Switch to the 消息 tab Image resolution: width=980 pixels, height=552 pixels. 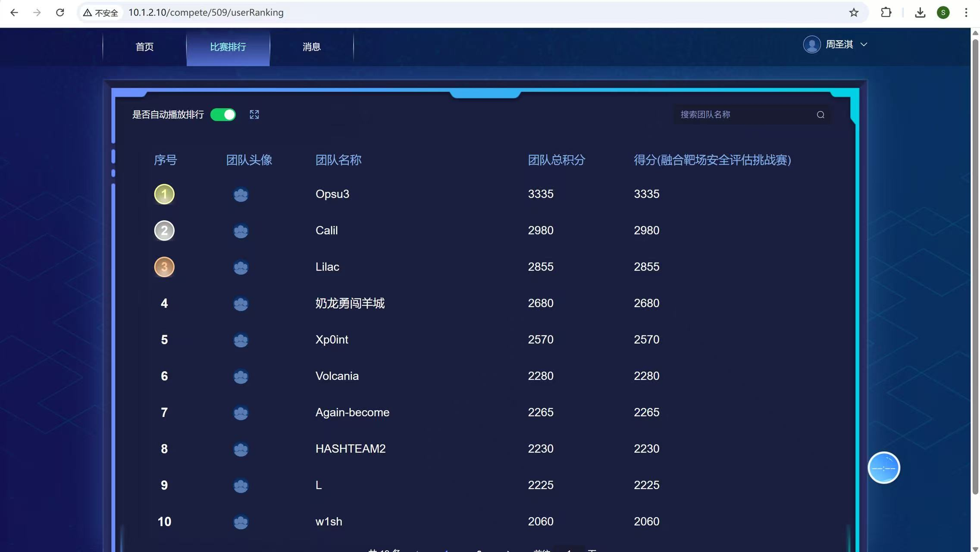point(311,47)
